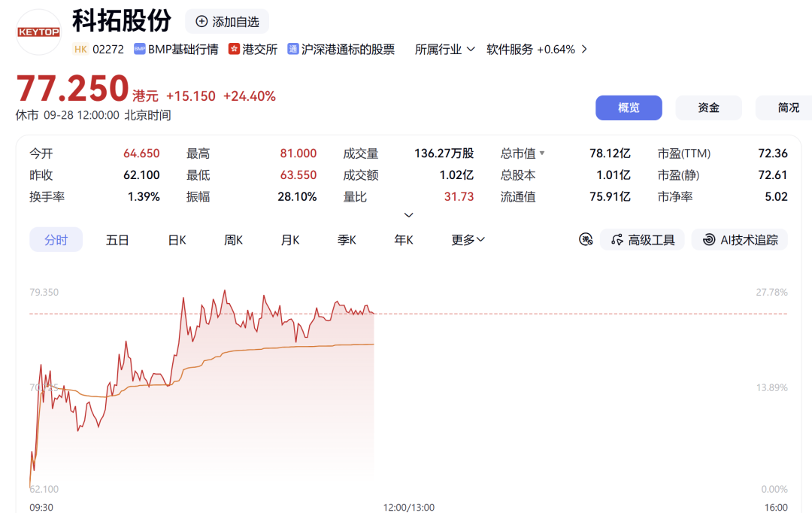The width and height of the screenshot is (812, 513).
Task: Open the 资金 section
Action: coord(708,108)
